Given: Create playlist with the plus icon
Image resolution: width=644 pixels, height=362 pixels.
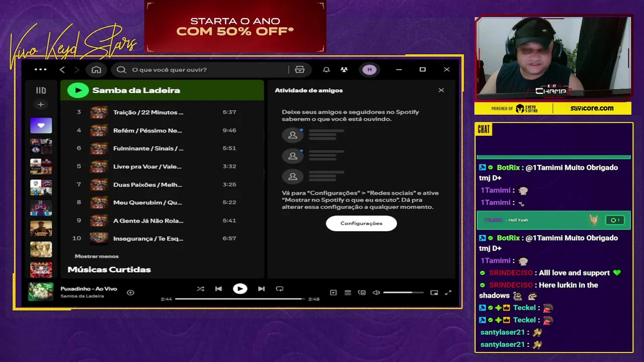Looking at the screenshot, I should click(41, 105).
